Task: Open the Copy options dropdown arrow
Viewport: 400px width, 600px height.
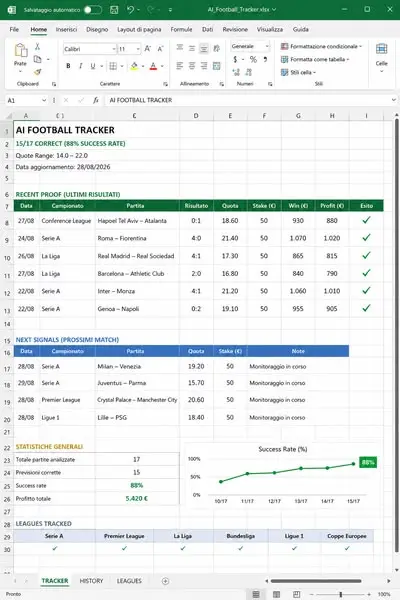Action: (48, 59)
